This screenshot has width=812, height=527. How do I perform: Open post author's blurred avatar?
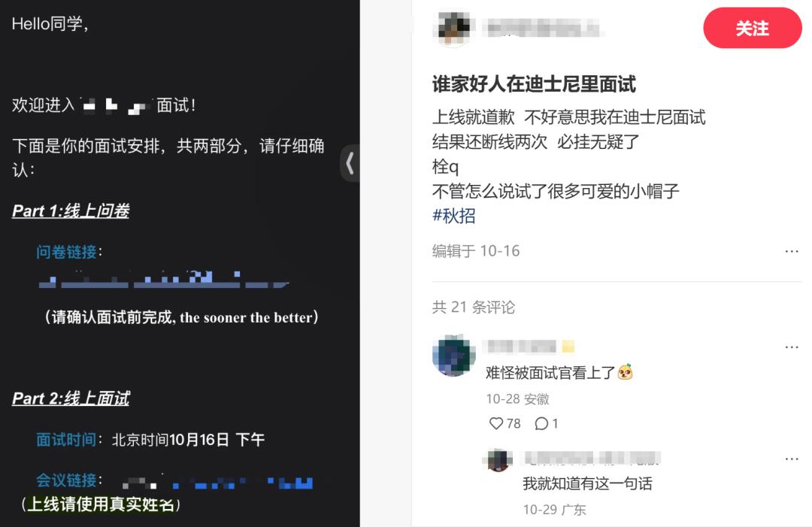point(453,28)
